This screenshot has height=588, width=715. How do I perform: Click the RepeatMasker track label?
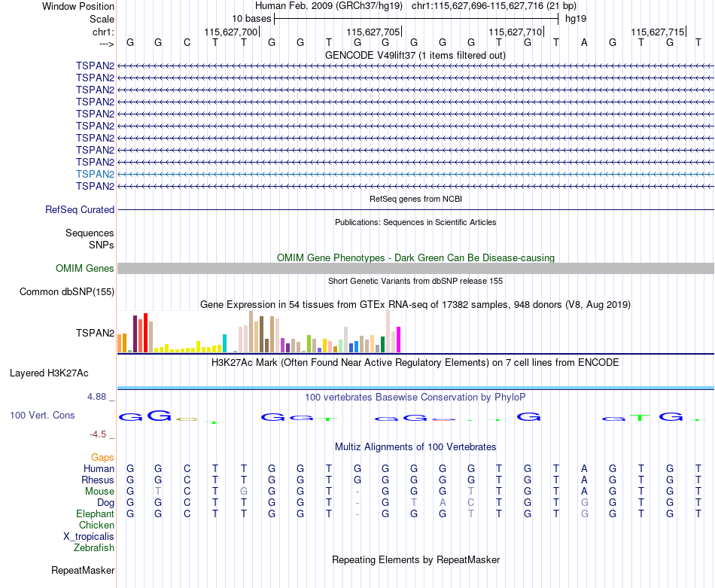[83, 570]
